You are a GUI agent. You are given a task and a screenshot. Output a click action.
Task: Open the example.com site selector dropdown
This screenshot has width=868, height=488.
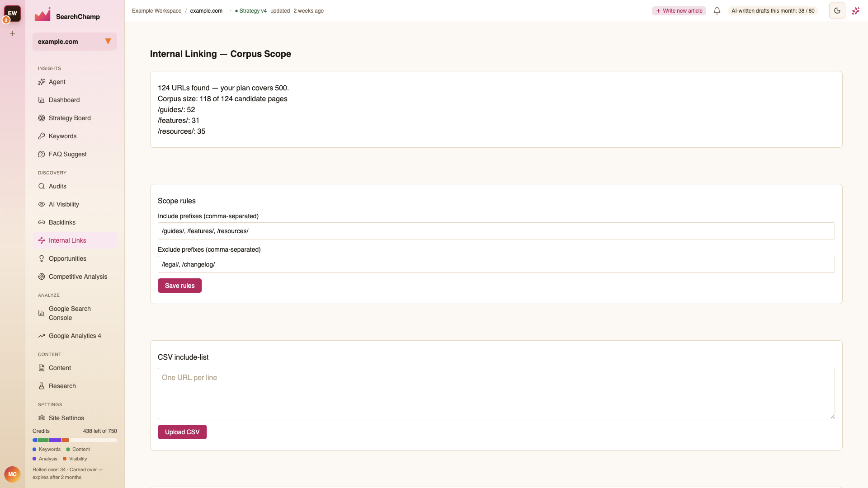tap(75, 42)
